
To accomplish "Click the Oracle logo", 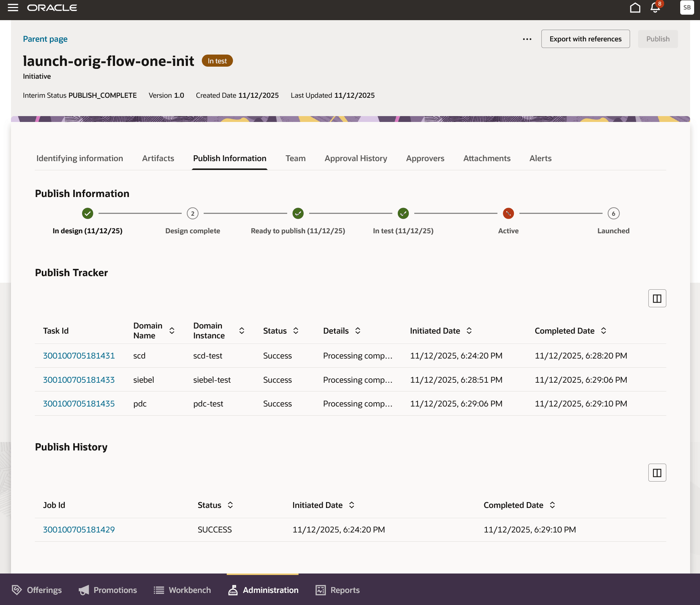I will pyautogui.click(x=52, y=8).
